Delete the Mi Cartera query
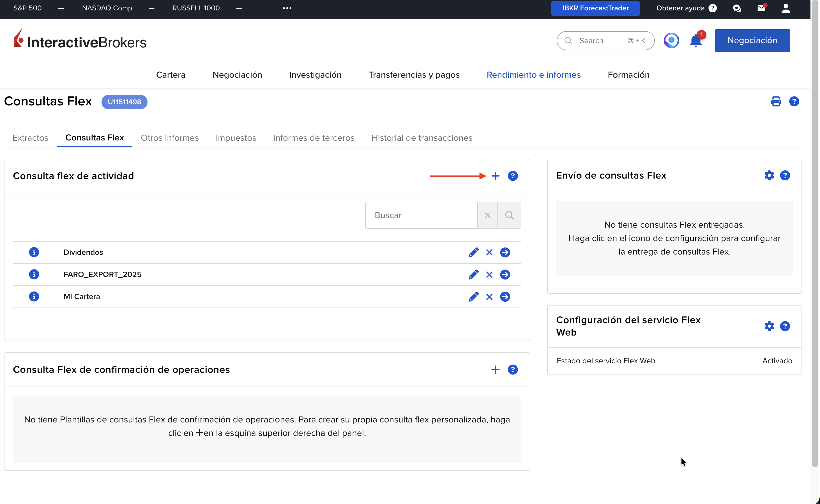Viewport: 820px width, 504px height. click(489, 297)
